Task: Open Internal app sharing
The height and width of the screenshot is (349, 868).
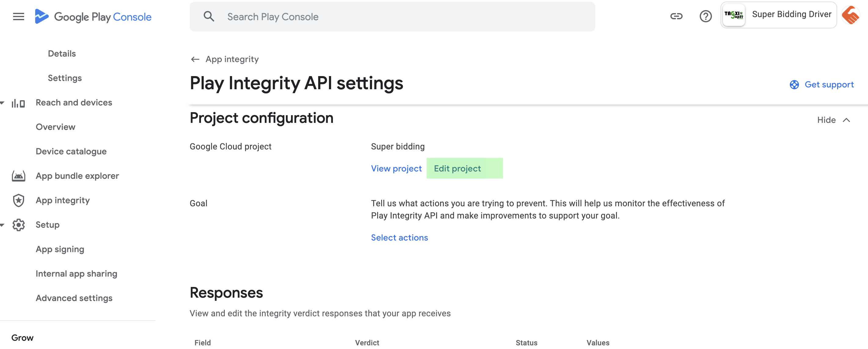Action: point(76,274)
